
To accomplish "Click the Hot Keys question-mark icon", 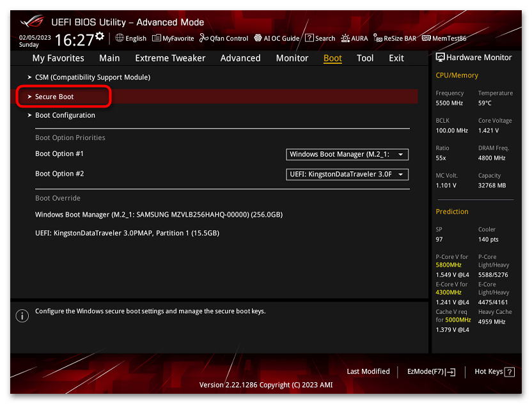I will coord(509,372).
